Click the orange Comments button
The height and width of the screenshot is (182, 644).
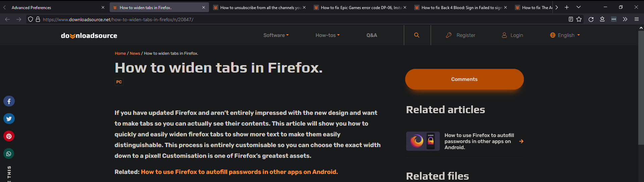click(x=464, y=79)
